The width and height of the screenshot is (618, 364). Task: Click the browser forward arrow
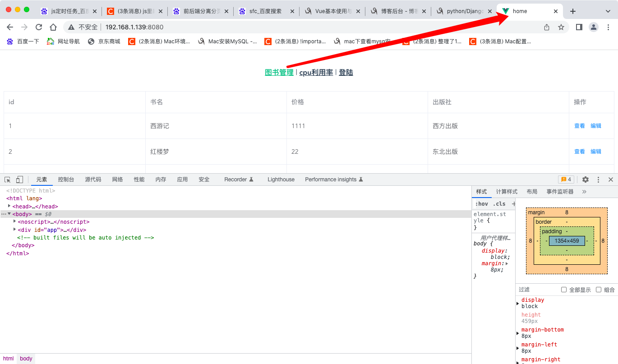pyautogui.click(x=24, y=27)
